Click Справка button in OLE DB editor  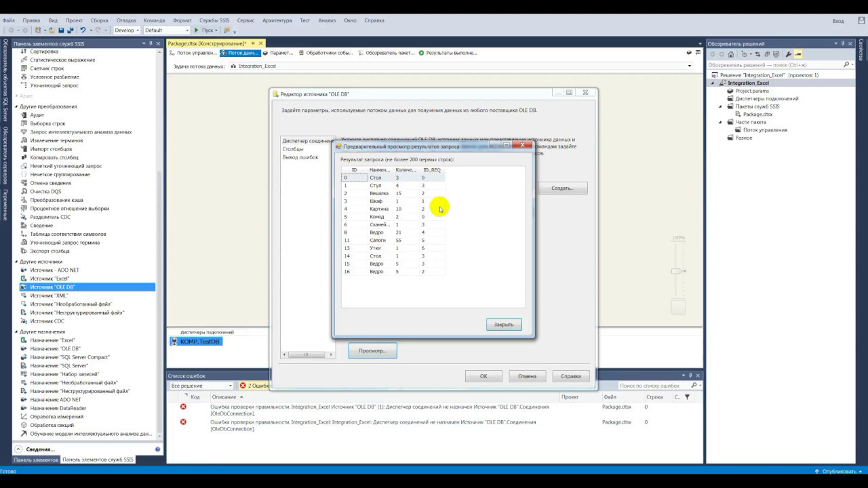coord(571,376)
